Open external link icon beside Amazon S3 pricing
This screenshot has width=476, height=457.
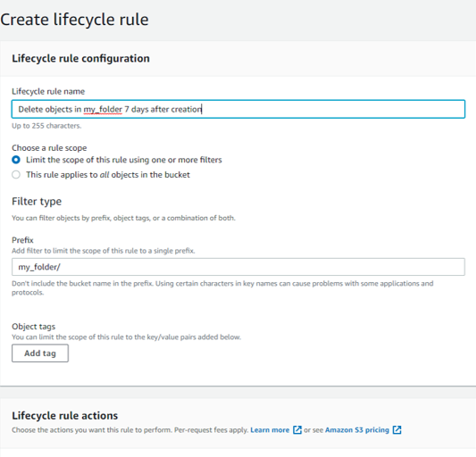[x=397, y=429]
